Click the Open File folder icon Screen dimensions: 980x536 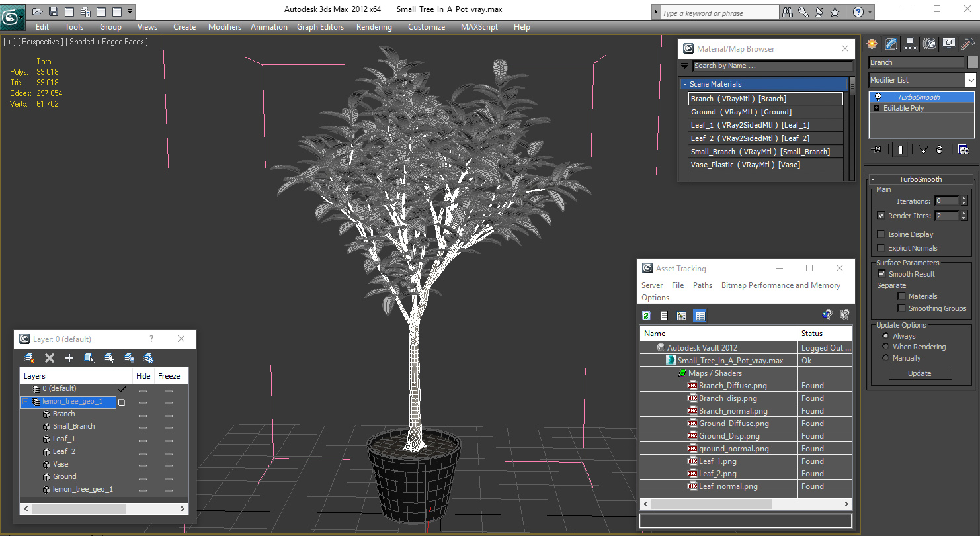point(37,11)
